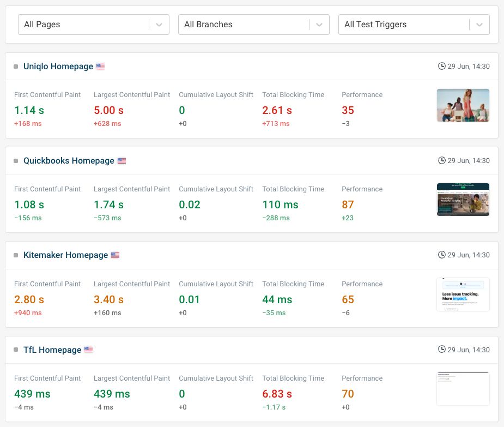
Task: Click the grey status square before Kitemaker Homepage
Action: 16,255
